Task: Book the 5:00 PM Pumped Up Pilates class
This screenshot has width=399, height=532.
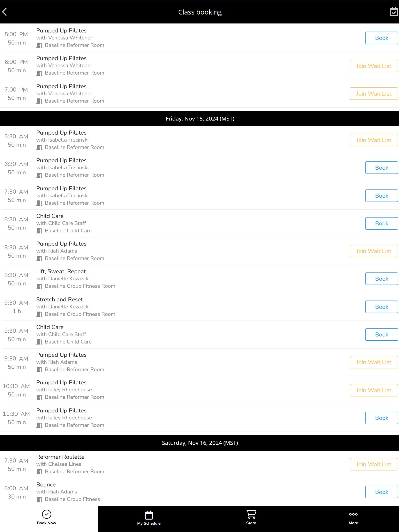Action: (381, 38)
